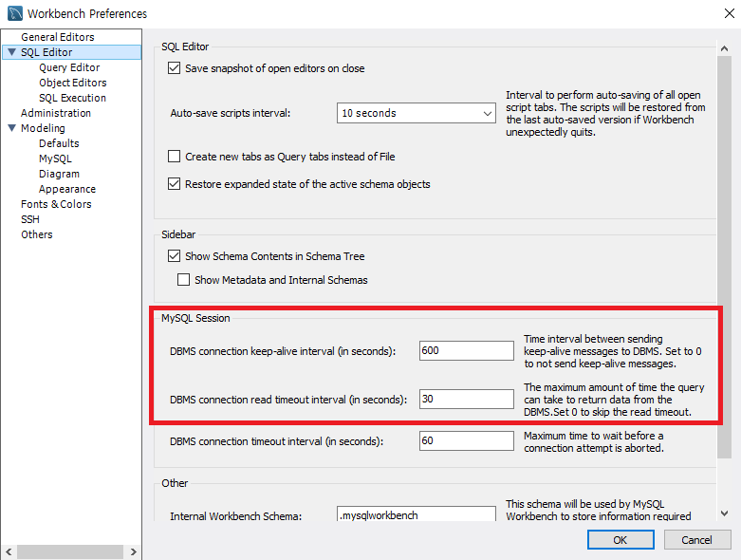
Task: Open Modeling Defaults page
Action: click(59, 143)
